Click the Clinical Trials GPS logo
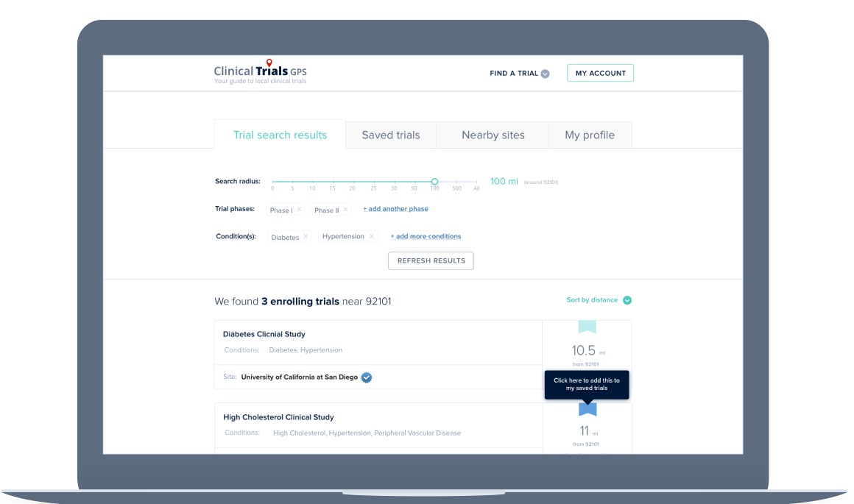The image size is (854, 504). point(260,72)
